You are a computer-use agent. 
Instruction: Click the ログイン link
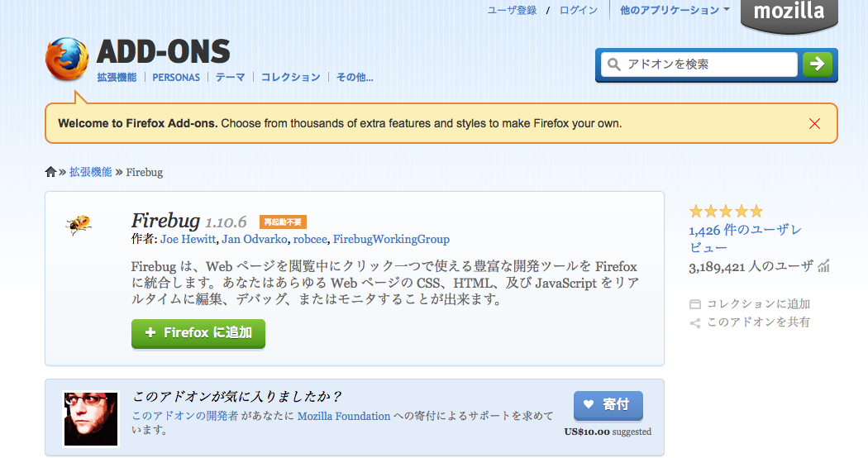pyautogui.click(x=579, y=10)
